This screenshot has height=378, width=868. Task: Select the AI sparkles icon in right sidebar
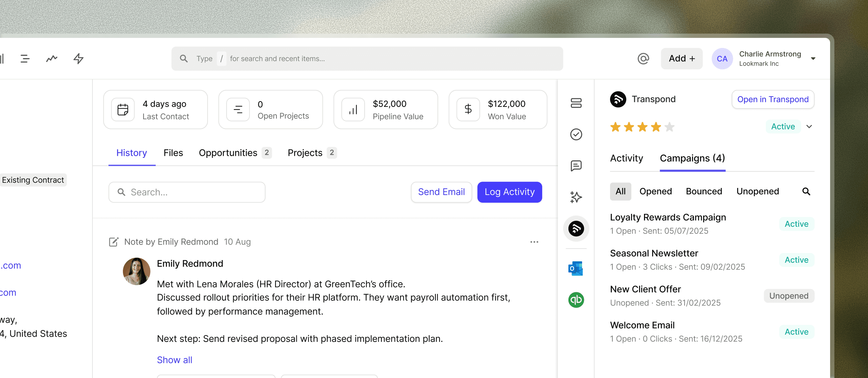click(576, 197)
